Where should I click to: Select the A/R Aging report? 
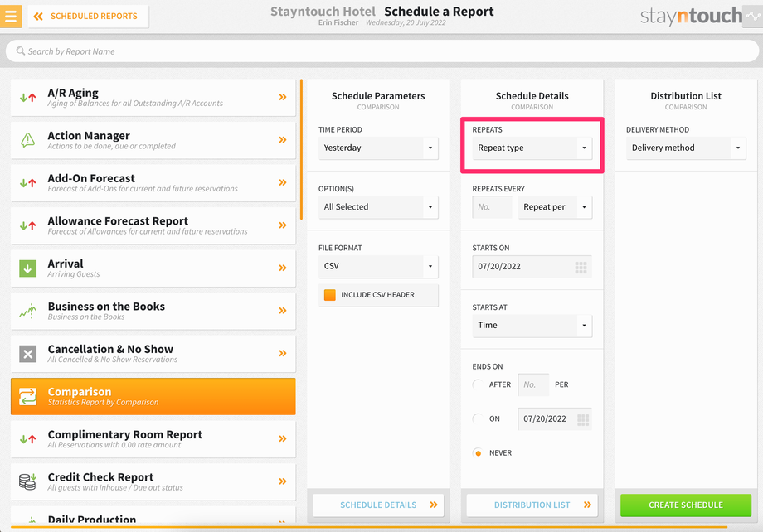click(x=153, y=97)
